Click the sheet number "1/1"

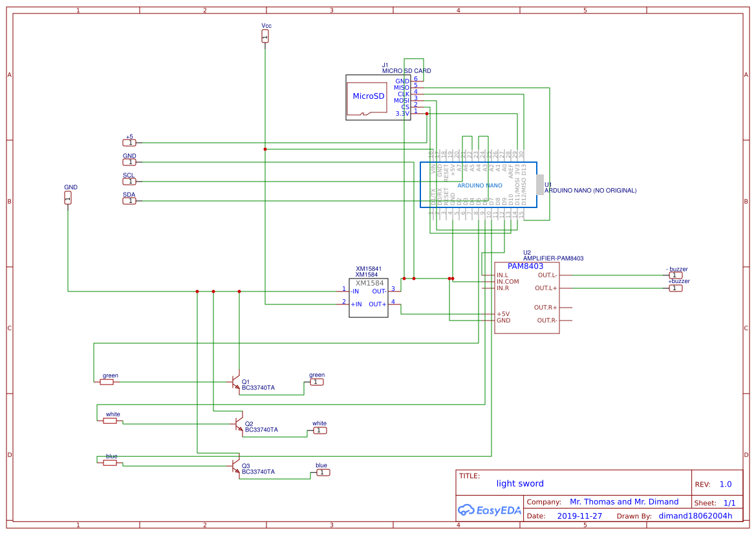[x=729, y=503]
